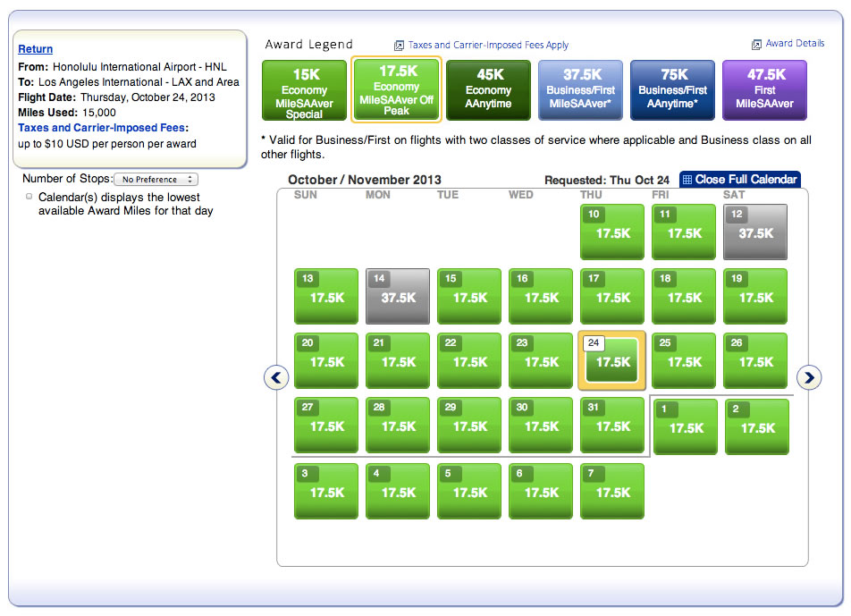
Task: Open Number of Stops dropdown
Action: point(156,179)
